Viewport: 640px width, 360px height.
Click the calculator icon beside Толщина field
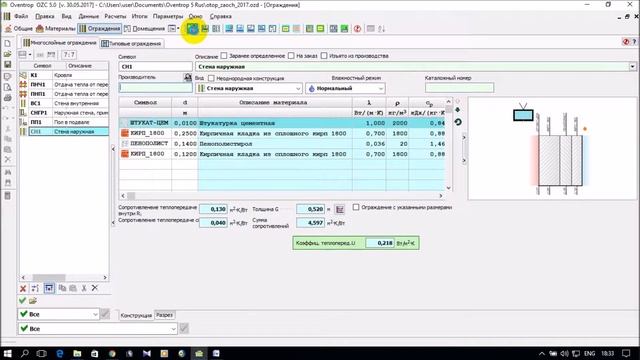(340, 209)
